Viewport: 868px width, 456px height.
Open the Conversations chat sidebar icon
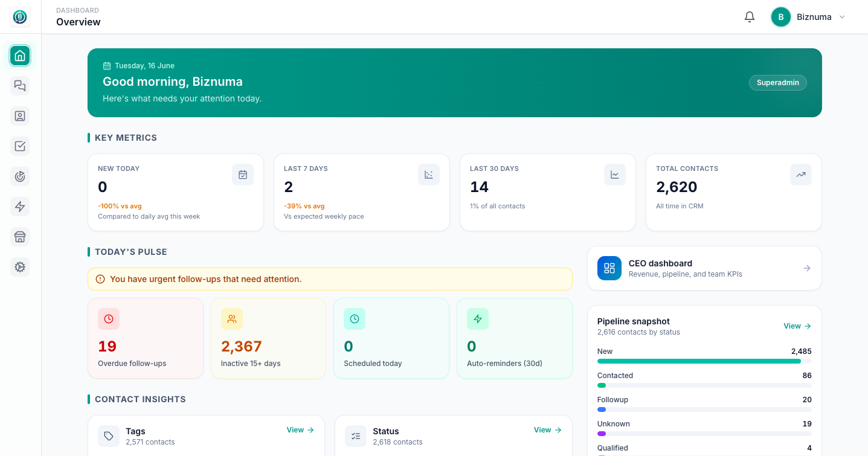(x=20, y=86)
